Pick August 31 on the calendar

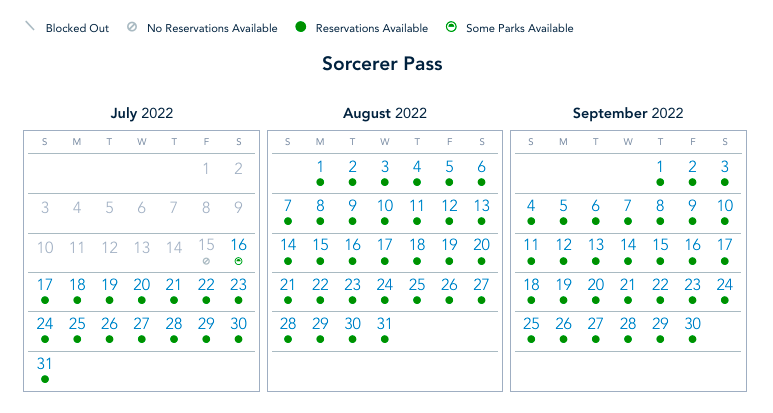click(x=384, y=324)
